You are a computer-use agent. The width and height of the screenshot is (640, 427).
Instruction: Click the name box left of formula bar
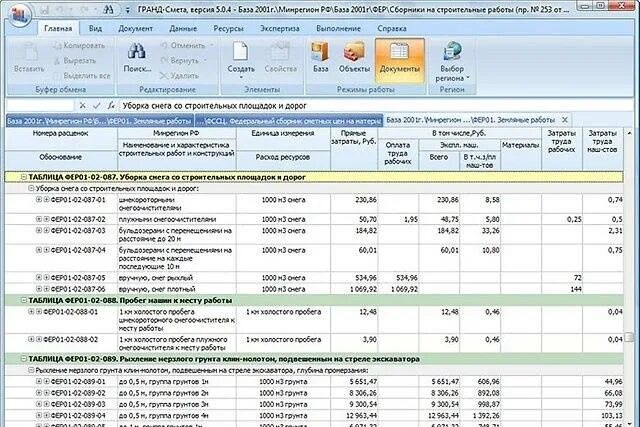(40, 106)
